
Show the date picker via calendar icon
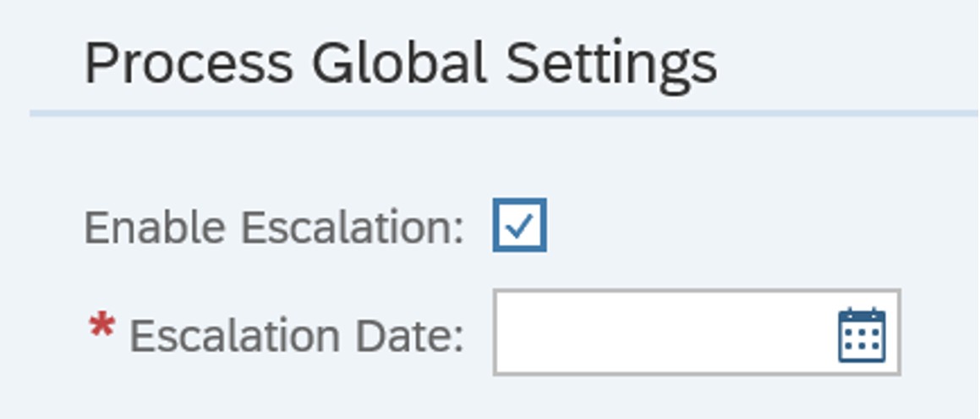[862, 334]
